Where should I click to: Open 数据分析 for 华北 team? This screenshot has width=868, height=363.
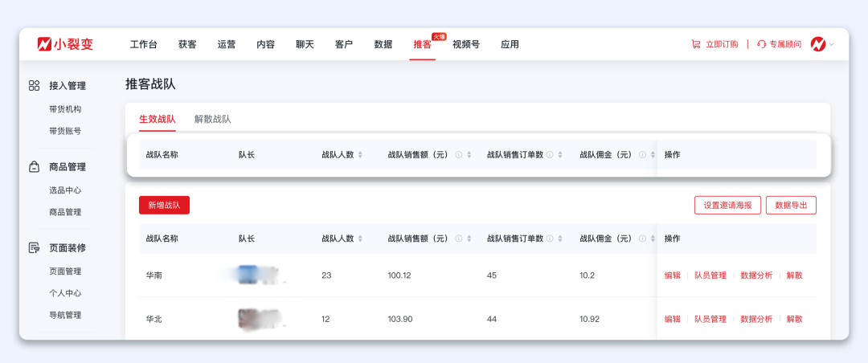click(756, 319)
